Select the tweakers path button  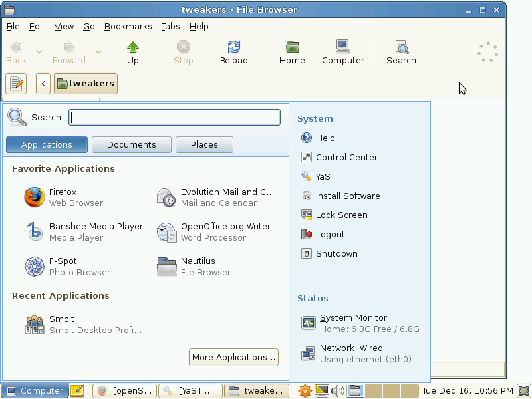click(x=86, y=84)
